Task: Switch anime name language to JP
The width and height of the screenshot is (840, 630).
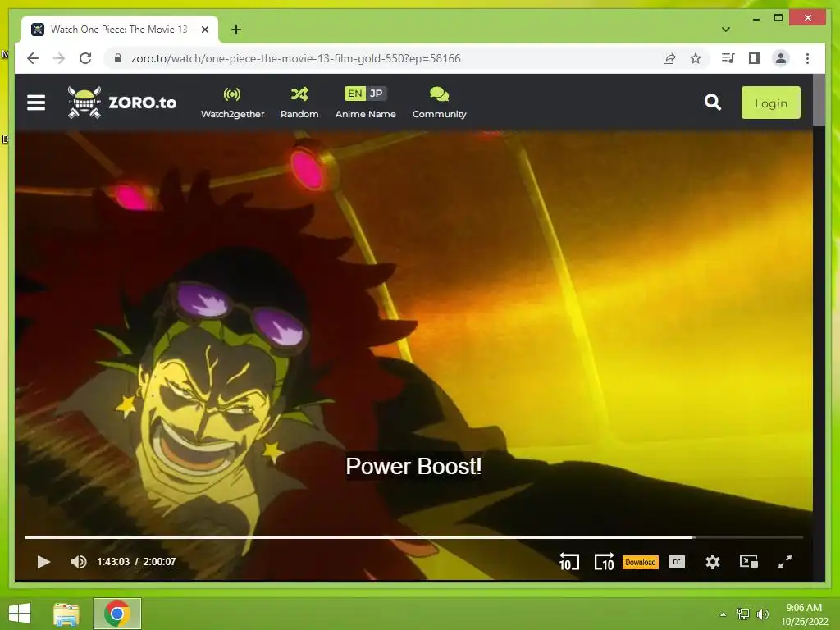Action: pyautogui.click(x=376, y=94)
